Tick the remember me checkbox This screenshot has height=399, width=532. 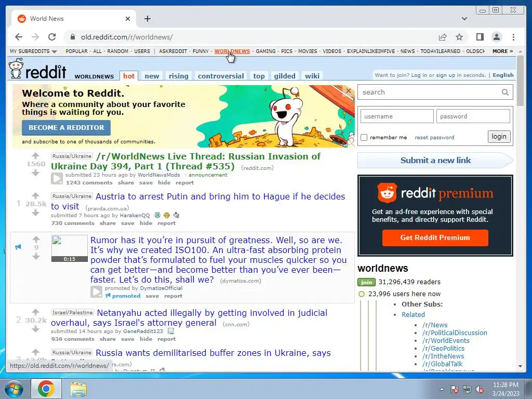[x=364, y=137]
